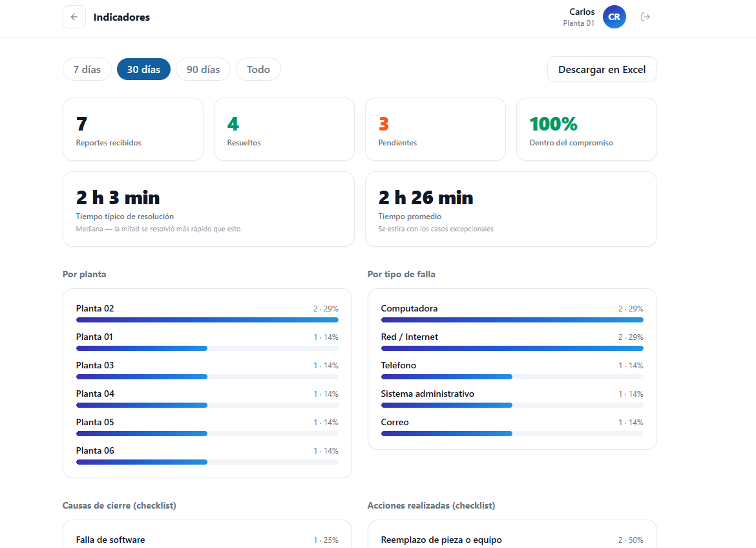
Task: Open the CR user avatar
Action: tap(614, 17)
